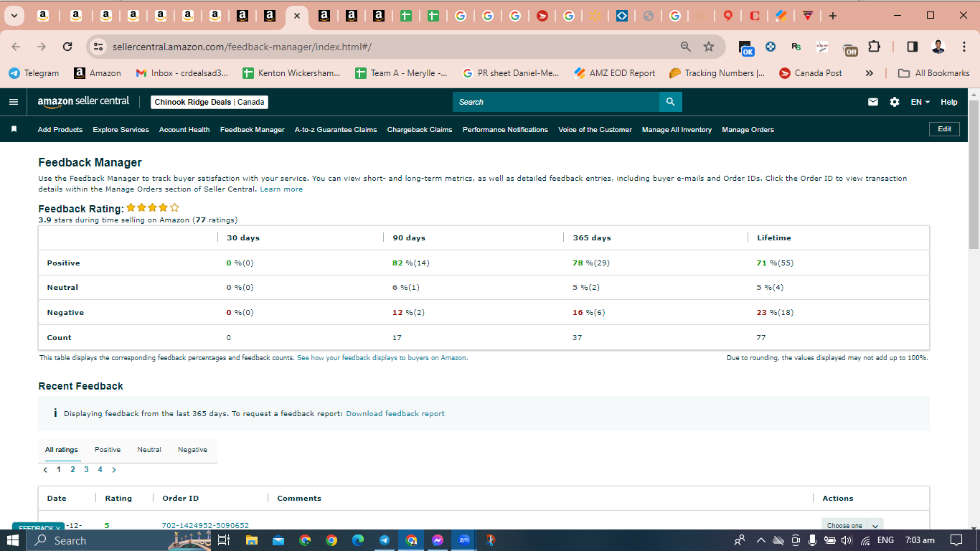Viewport: 980px width, 551px height.
Task: Switch to the Negative feedback tab
Action: pos(192,450)
